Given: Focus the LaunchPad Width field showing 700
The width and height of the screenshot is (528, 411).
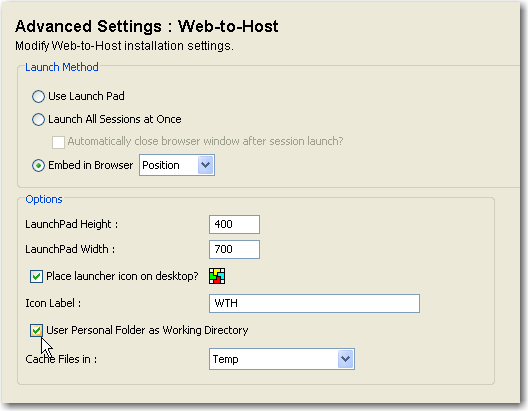Looking at the screenshot, I should [x=234, y=249].
